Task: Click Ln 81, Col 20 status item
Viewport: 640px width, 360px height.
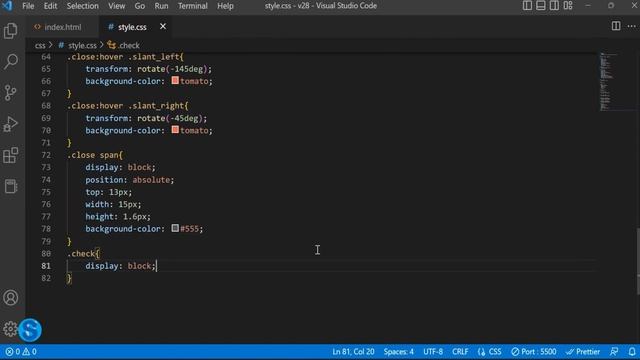Action: [x=353, y=351]
